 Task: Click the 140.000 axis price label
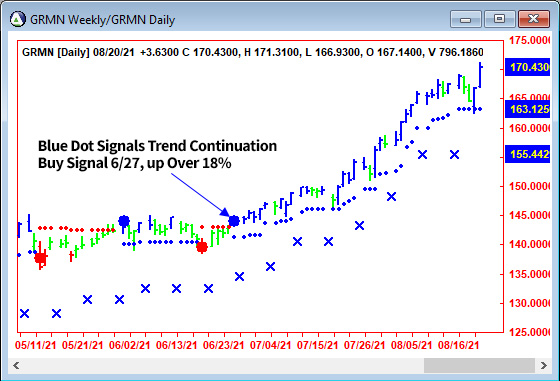pos(529,245)
